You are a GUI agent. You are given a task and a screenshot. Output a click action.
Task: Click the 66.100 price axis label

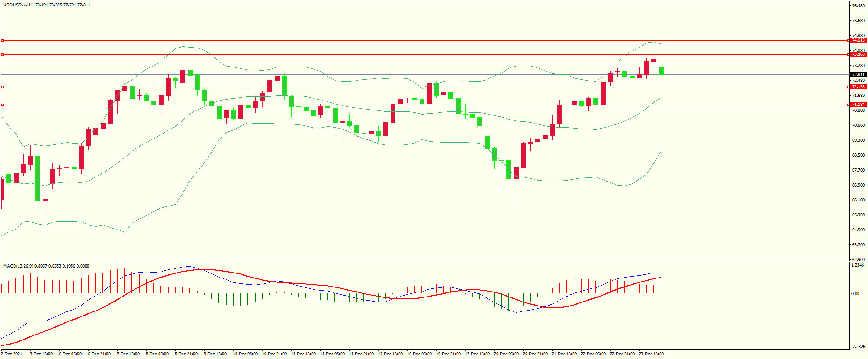(x=858, y=200)
